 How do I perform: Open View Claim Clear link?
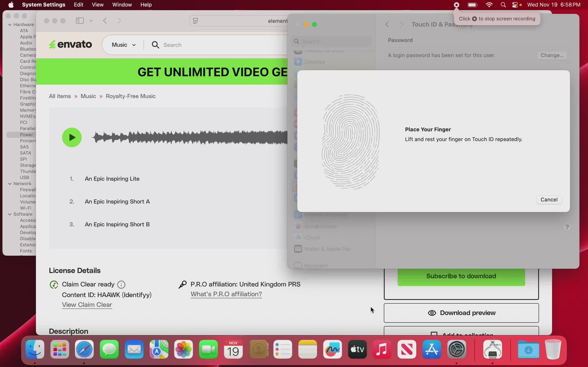[x=87, y=305]
